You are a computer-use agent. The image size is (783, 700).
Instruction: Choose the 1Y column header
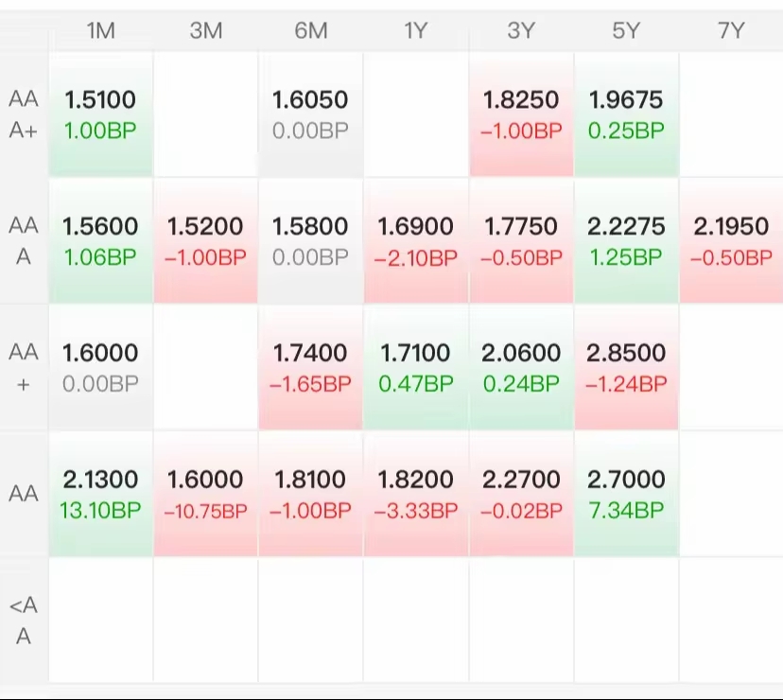coord(415,30)
